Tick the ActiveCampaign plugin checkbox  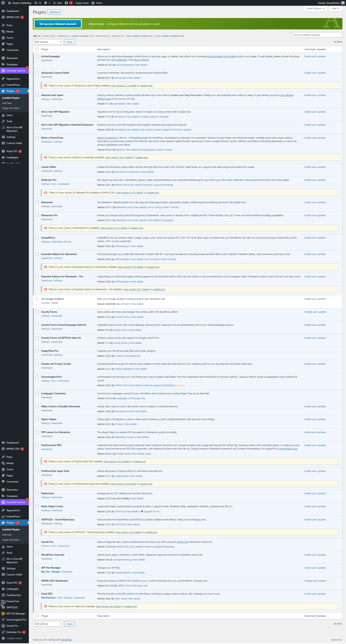37,56
